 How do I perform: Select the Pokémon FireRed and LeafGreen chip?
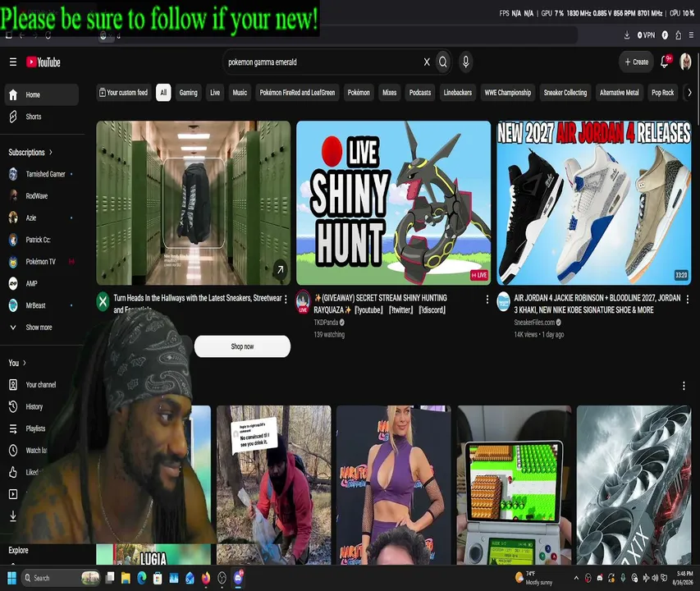pyautogui.click(x=297, y=93)
